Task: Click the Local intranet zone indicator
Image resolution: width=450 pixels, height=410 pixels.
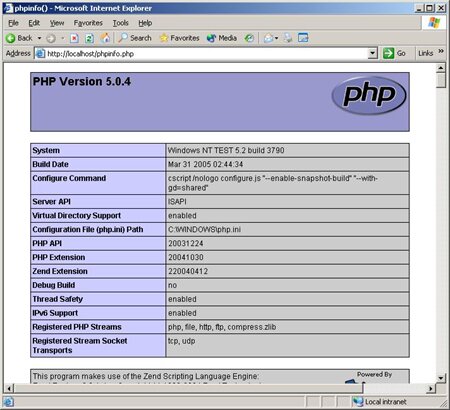Action: (380, 402)
